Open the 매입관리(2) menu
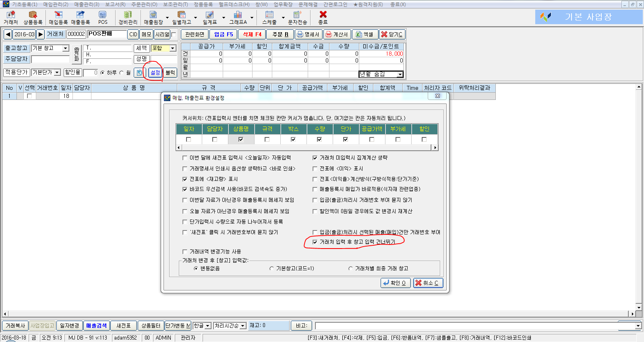This screenshot has width=644, height=342. (x=56, y=4)
